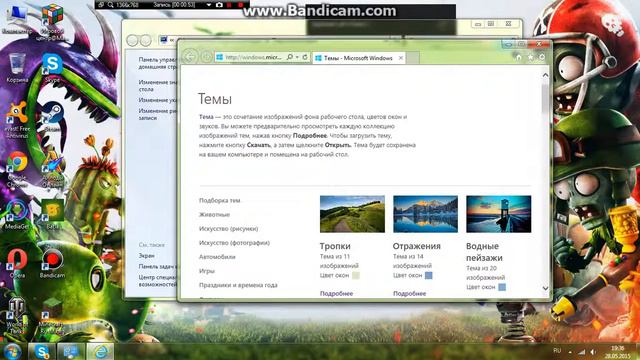Open Экран link in Control Panel window

click(x=147, y=256)
